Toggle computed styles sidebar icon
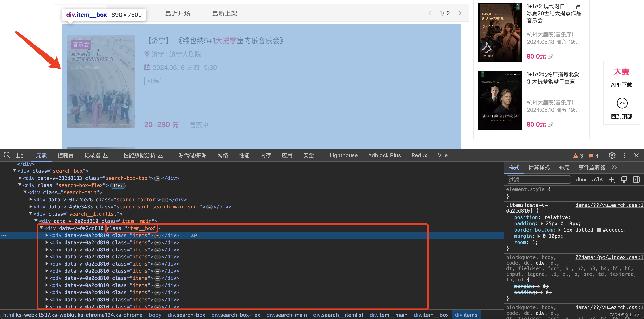 [636, 179]
